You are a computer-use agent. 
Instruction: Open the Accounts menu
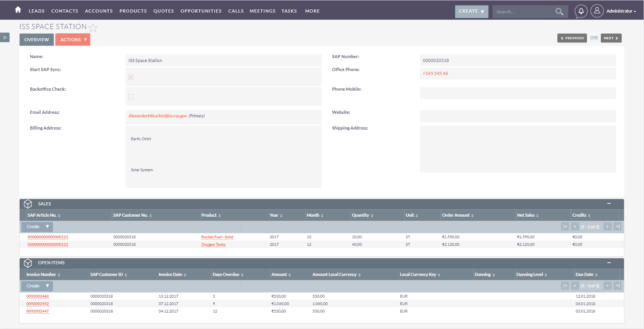click(x=99, y=11)
